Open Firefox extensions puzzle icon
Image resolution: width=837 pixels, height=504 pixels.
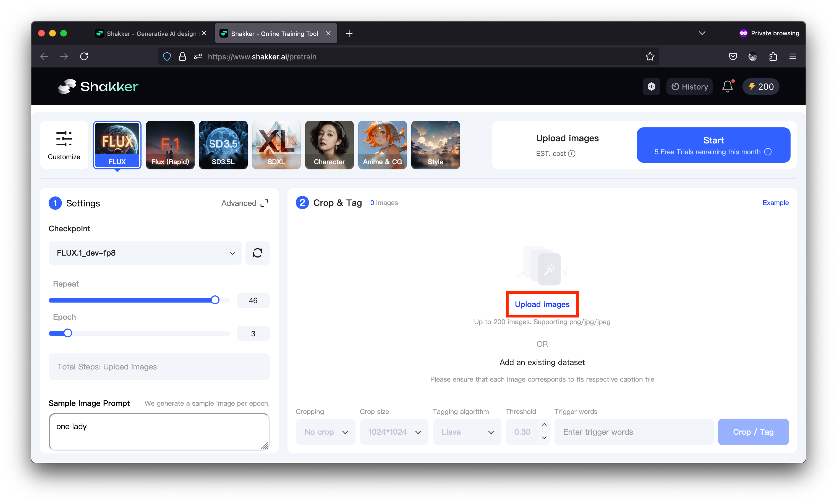click(773, 56)
